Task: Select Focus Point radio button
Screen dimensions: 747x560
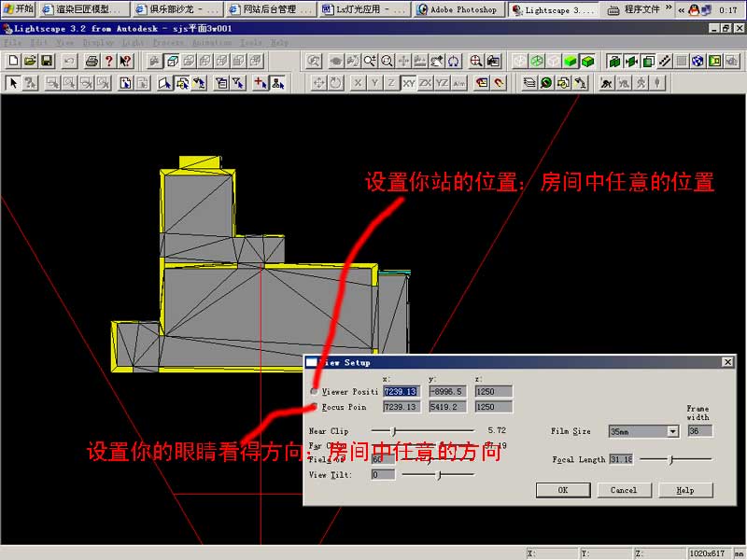Action: [x=314, y=407]
